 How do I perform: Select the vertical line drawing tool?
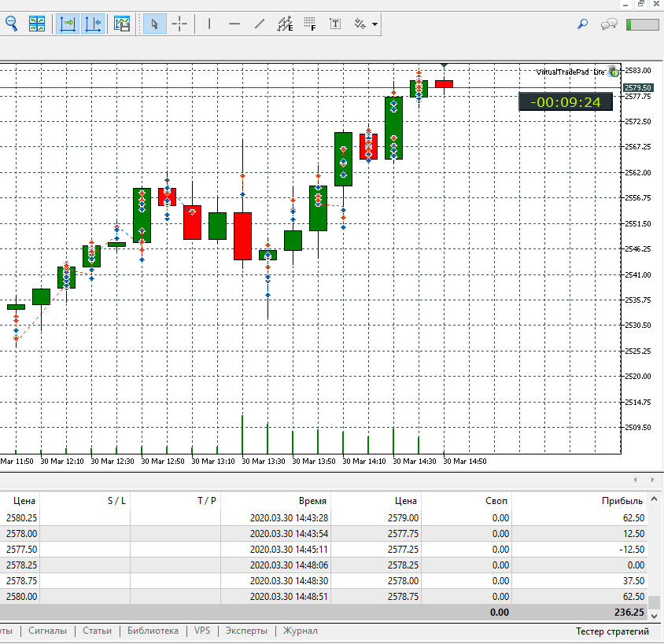(x=209, y=24)
